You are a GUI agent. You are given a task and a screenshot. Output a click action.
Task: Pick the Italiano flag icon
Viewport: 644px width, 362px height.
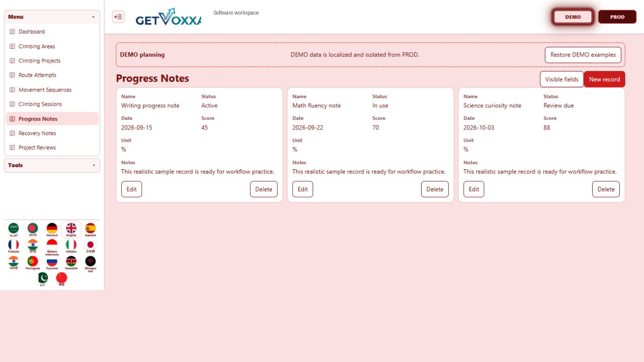click(71, 245)
